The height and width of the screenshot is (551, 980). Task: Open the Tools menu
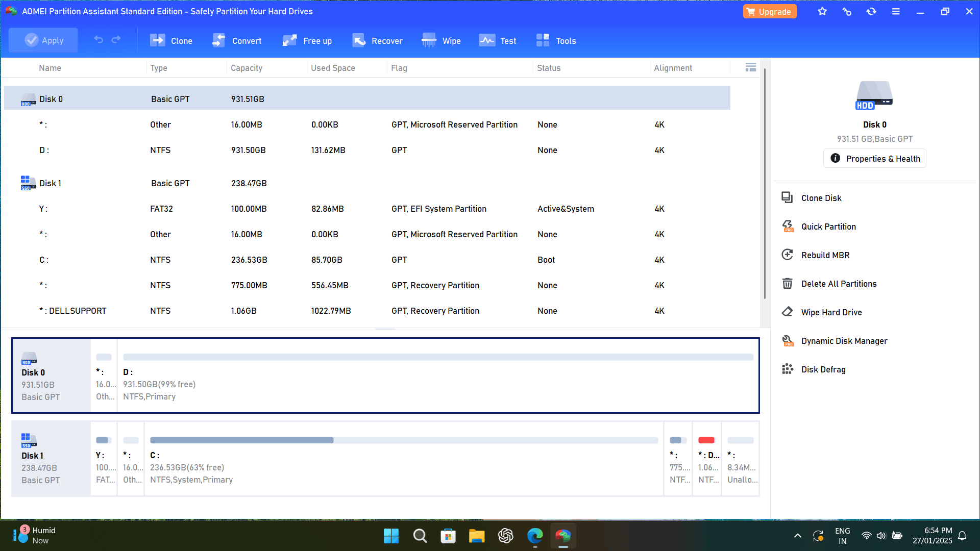[556, 41]
